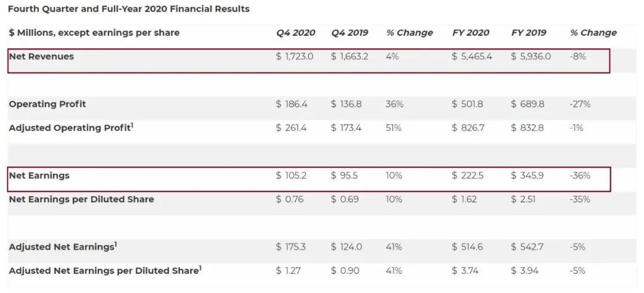Click the Net Revenues row label
The width and height of the screenshot is (644, 293).
(41, 56)
